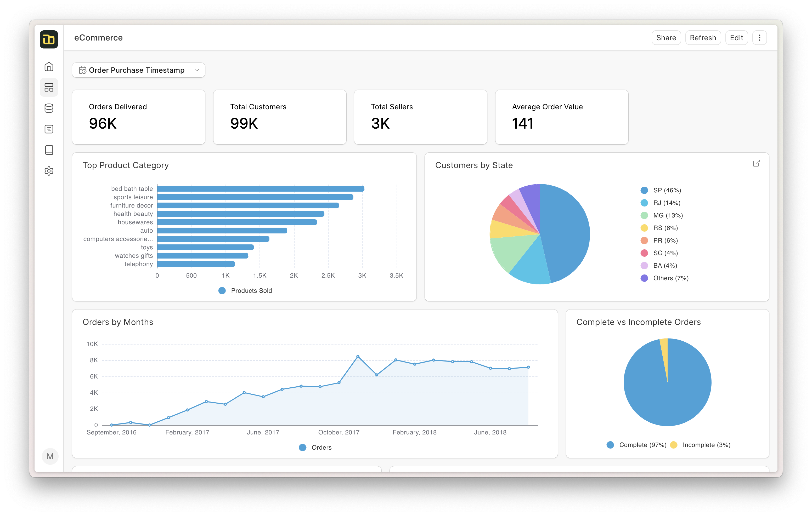Image resolution: width=812 pixels, height=516 pixels.
Task: Open the Settings gear icon
Action: click(49, 171)
